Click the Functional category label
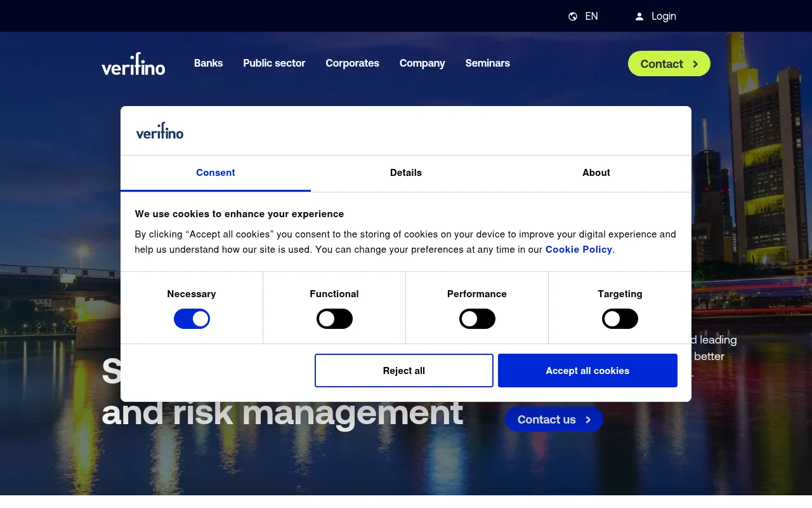The height and width of the screenshot is (508, 812). click(334, 294)
